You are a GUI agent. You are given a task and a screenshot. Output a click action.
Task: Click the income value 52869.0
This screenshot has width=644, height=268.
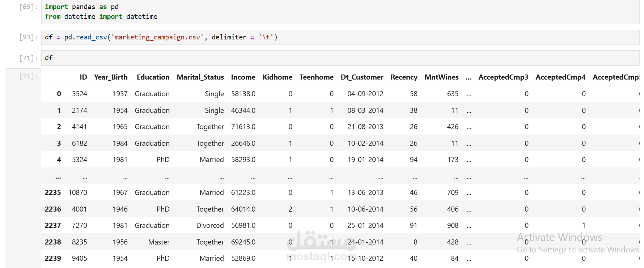(x=243, y=258)
